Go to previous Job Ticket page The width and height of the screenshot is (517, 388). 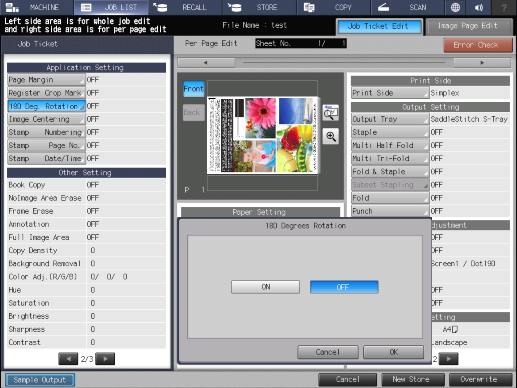[x=68, y=359]
